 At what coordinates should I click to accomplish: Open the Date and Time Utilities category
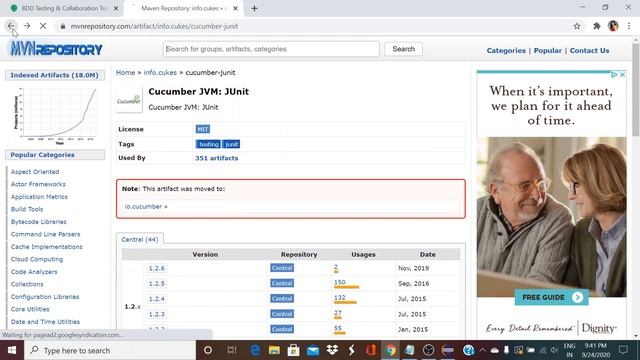[x=45, y=322]
